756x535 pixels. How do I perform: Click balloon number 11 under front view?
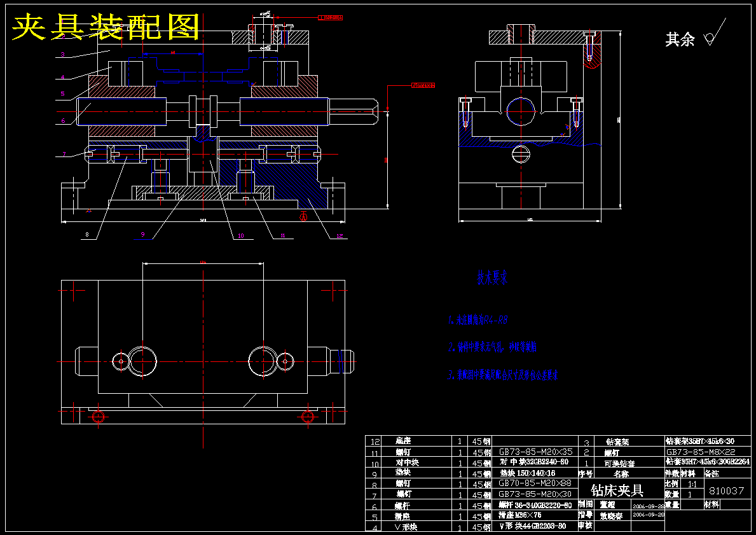(x=283, y=235)
